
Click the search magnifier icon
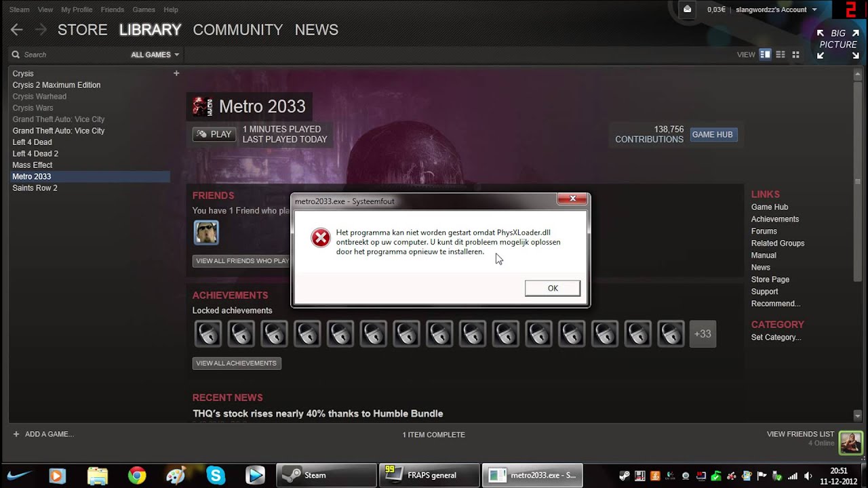click(15, 55)
